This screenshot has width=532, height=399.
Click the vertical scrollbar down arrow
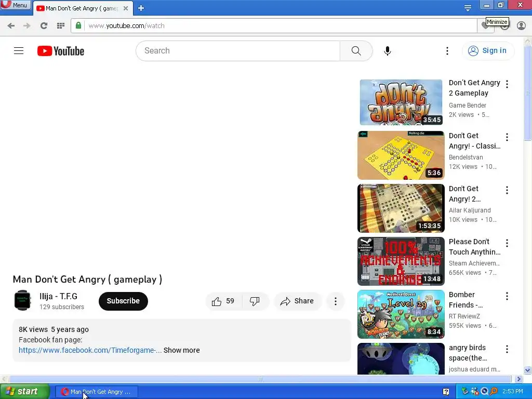point(528,370)
